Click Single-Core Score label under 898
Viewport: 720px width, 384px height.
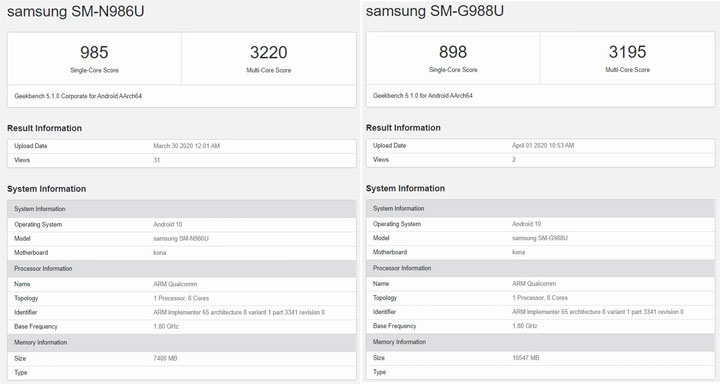pos(453,70)
